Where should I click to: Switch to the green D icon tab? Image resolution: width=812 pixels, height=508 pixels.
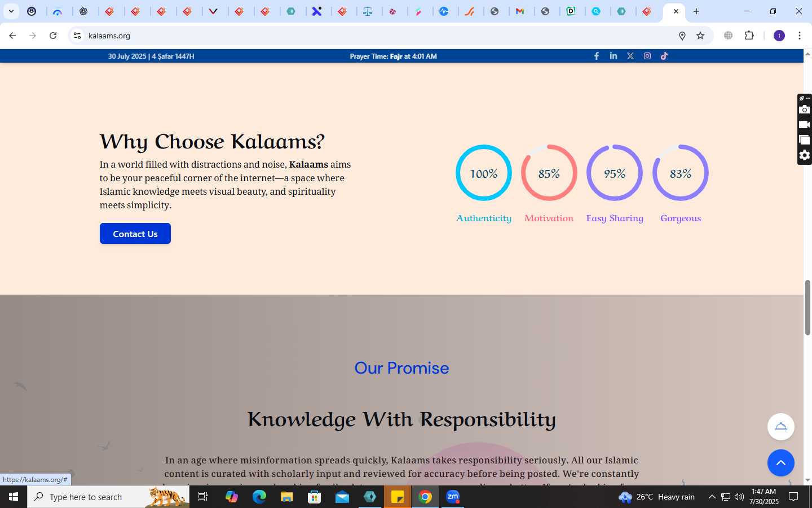(571, 11)
